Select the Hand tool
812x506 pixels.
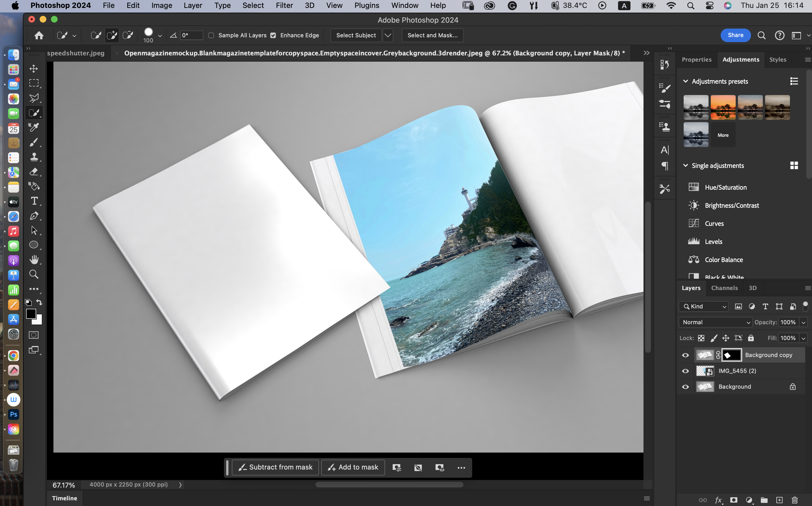pos(34,260)
